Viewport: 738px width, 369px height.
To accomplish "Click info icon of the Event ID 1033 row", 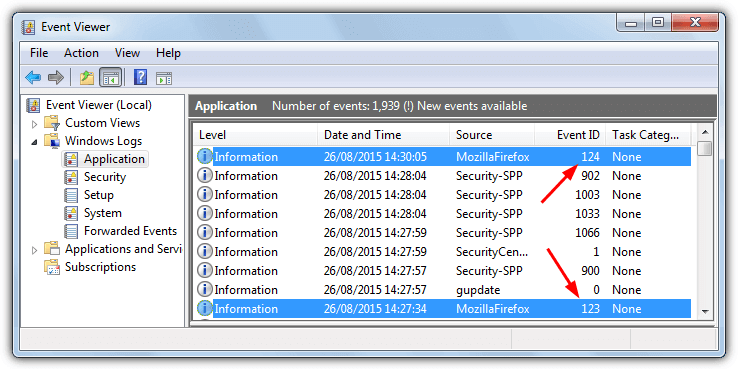I will point(204,214).
